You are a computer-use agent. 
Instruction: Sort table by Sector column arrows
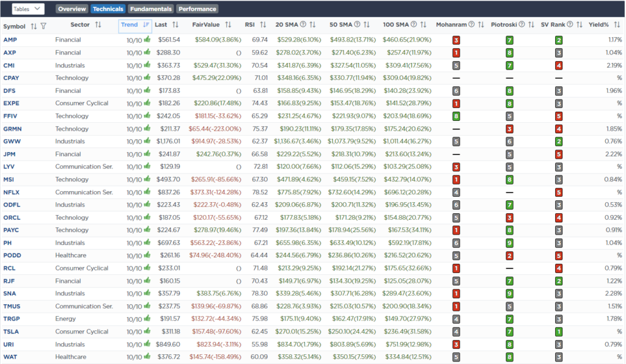[98, 25]
